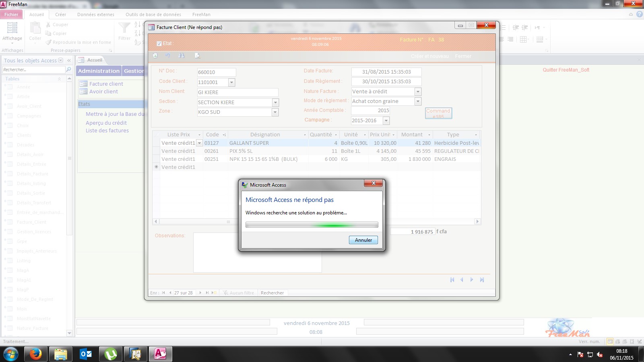Image resolution: width=644 pixels, height=362 pixels.
Task: Open the Code Client dropdown
Action: point(231,82)
